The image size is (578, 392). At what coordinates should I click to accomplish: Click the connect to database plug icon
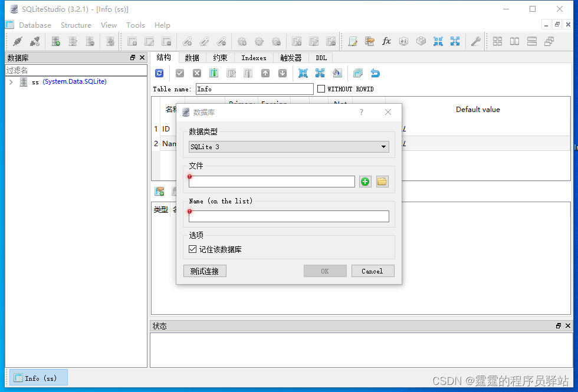pos(17,41)
